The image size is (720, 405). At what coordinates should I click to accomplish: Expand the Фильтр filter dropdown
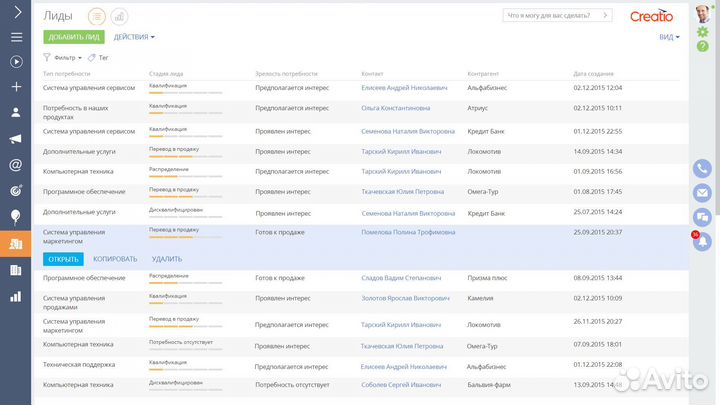65,58
